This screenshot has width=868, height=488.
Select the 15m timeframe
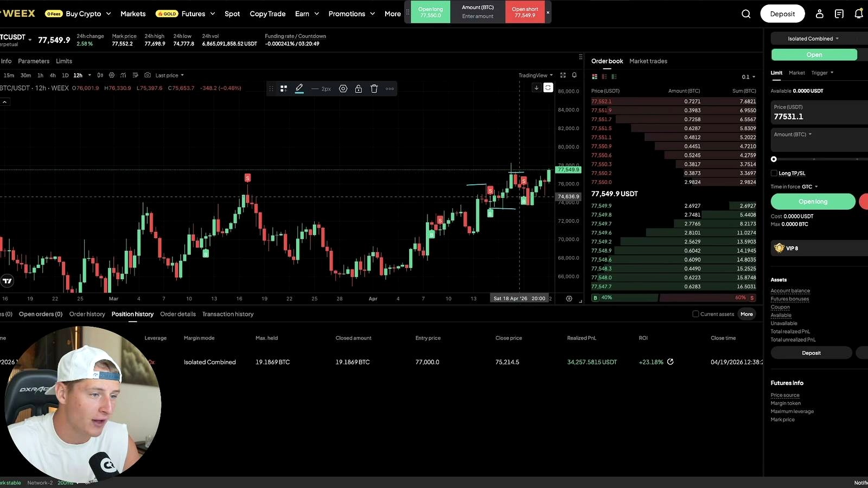(x=9, y=75)
